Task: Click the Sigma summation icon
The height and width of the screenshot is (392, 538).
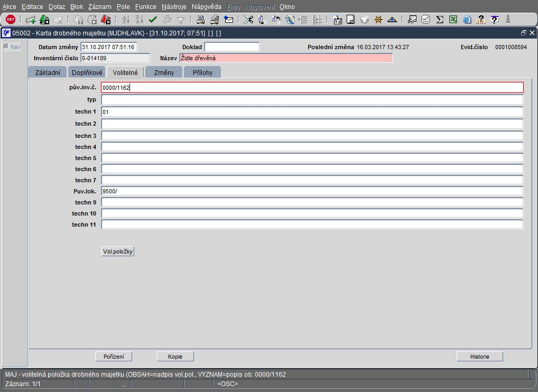Action: tap(440, 20)
